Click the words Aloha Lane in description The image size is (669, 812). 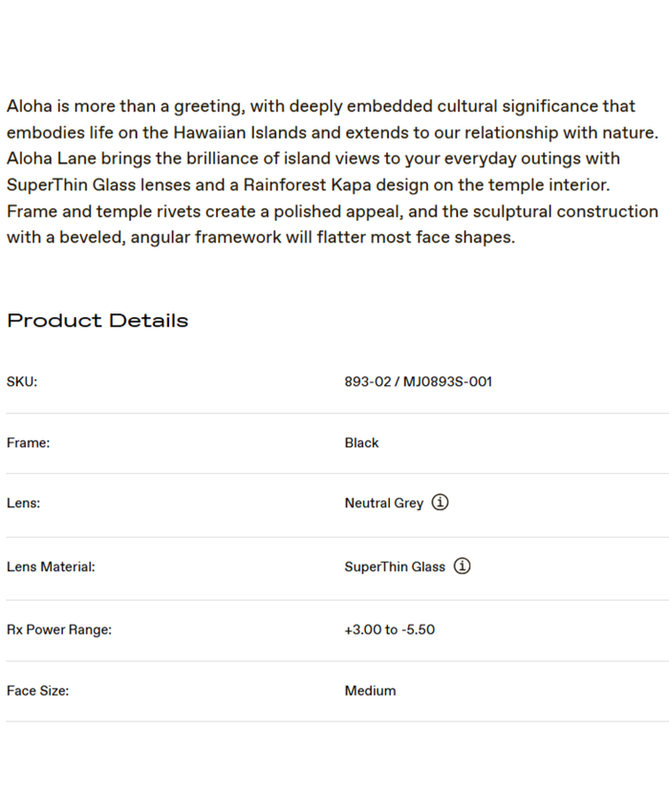pyautogui.click(x=50, y=159)
